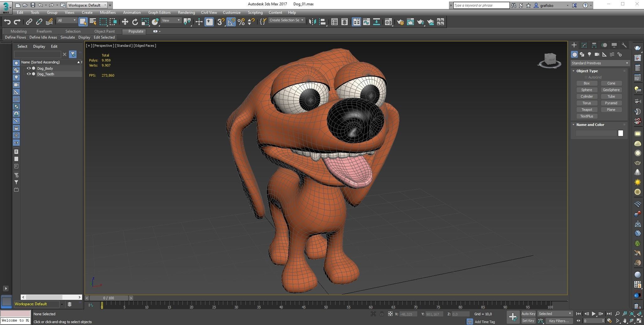644x325 pixels.
Task: Switch to the Utilities wrench tab
Action: click(x=624, y=45)
